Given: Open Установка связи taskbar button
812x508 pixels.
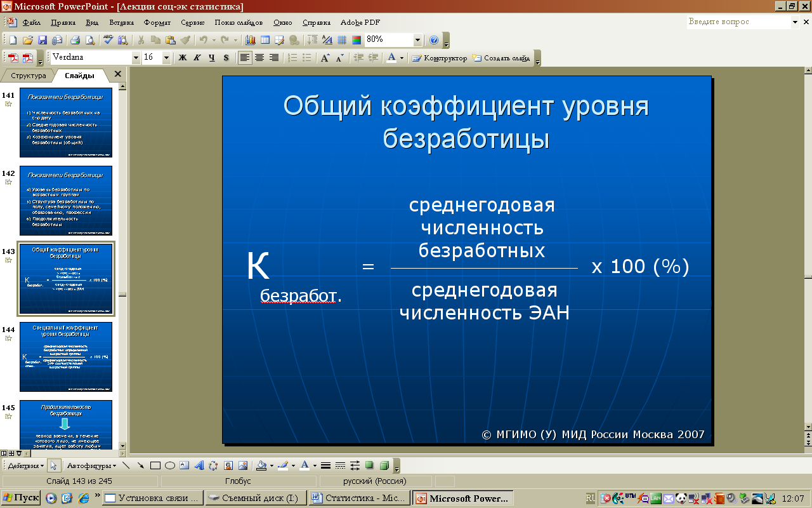Looking at the screenshot, I should coord(153,498).
